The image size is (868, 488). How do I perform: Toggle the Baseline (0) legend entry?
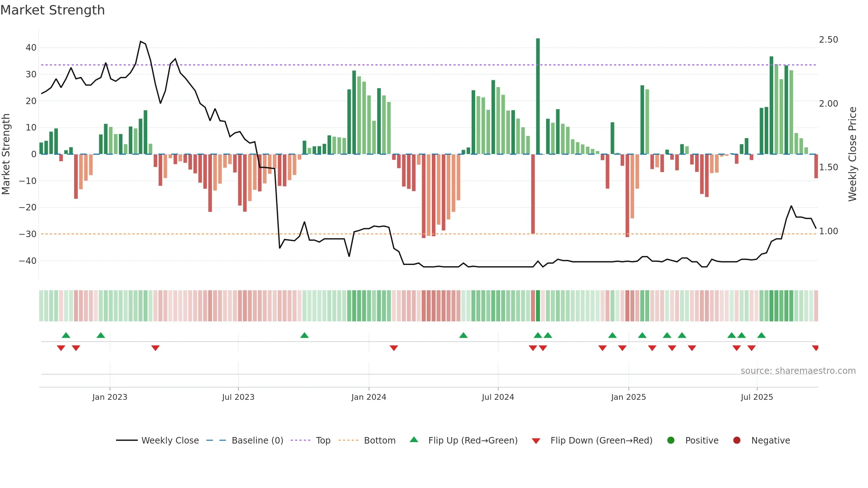pyautogui.click(x=244, y=440)
